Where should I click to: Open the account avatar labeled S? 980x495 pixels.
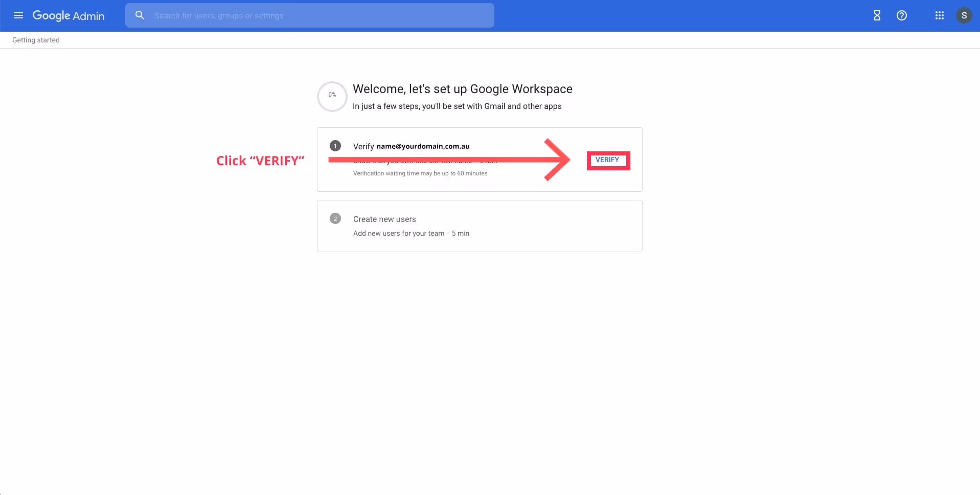tap(964, 15)
